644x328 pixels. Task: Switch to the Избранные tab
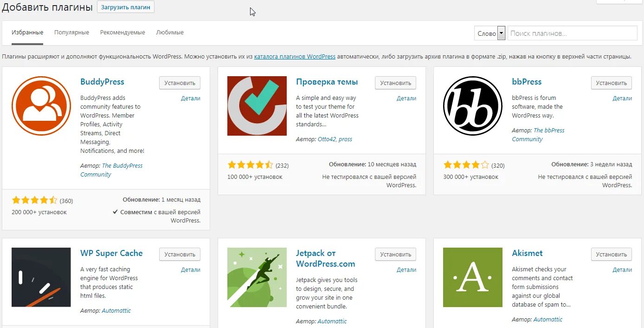click(x=27, y=33)
